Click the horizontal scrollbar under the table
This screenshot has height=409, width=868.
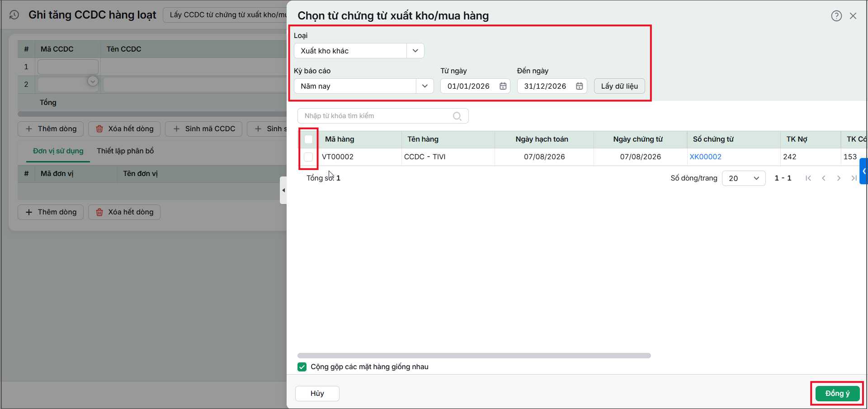tap(474, 356)
